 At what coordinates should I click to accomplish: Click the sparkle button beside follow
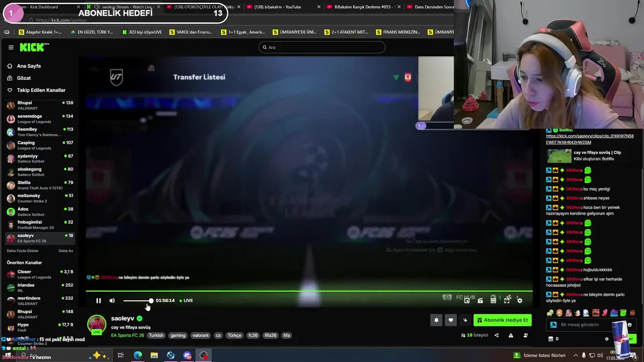465,320
